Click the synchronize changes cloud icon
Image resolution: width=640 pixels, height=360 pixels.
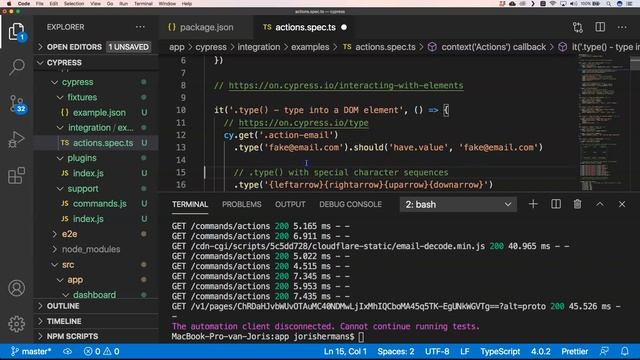coord(67,351)
